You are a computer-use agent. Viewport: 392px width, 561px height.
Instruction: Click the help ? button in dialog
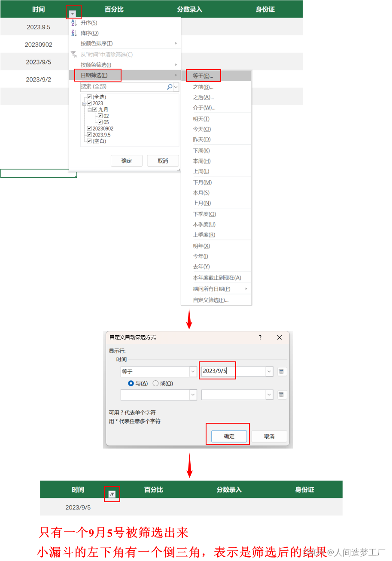(x=260, y=338)
